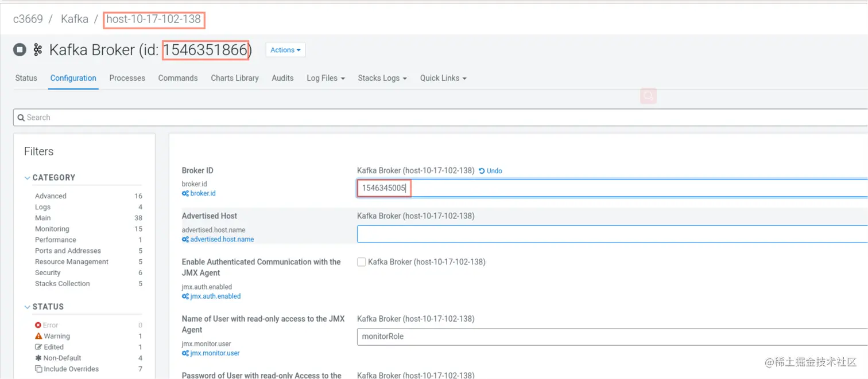Click the Non-Default asterisk icon
This screenshot has width=868, height=379.
[38, 358]
